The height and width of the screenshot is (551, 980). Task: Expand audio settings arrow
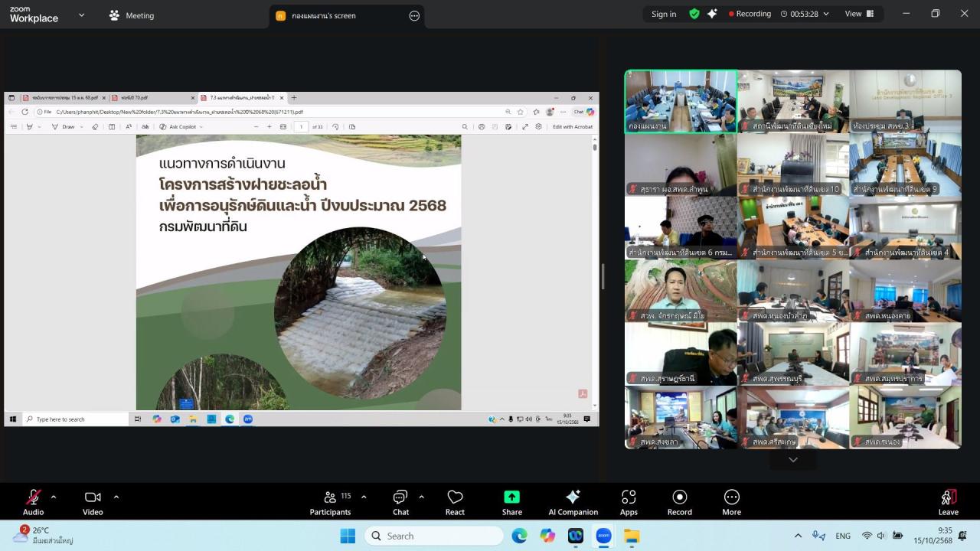(x=54, y=497)
